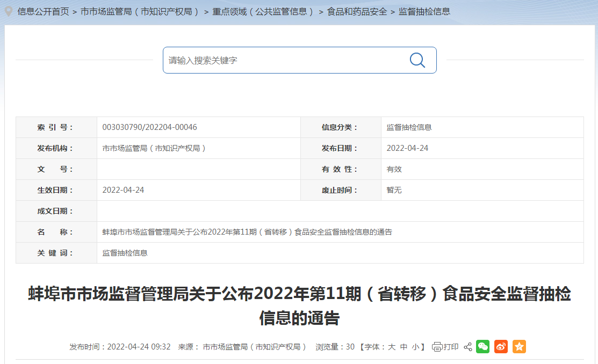Image resolution: width=598 pixels, height=364 pixels.
Task: Set font size to 中
Action: coord(404,347)
